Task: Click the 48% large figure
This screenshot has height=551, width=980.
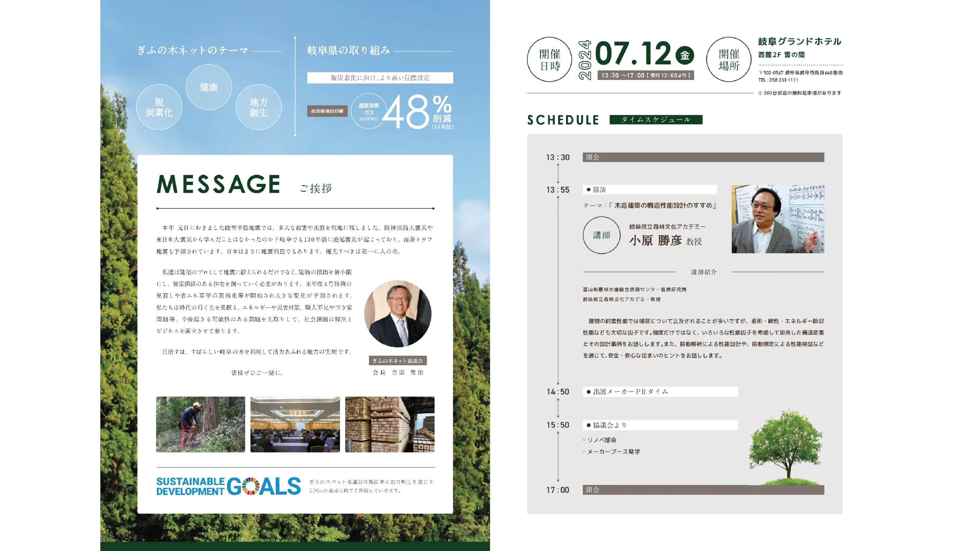Action: [417, 111]
